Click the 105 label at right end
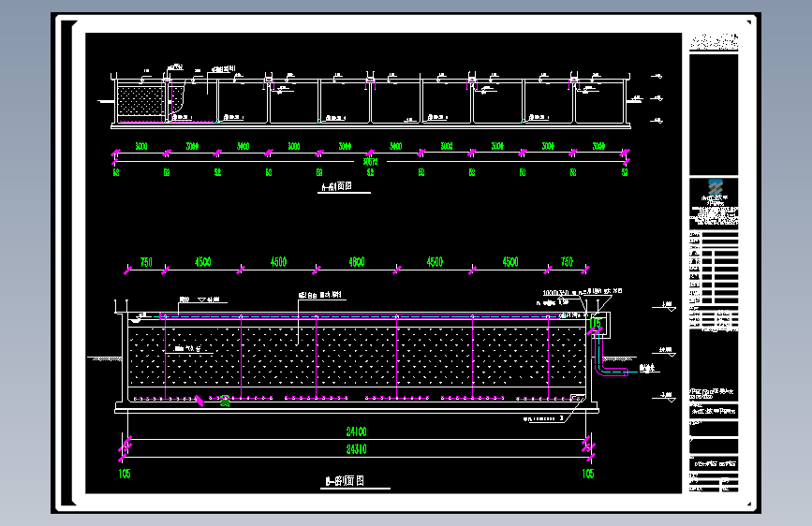This screenshot has height=526, width=812. coord(588,474)
